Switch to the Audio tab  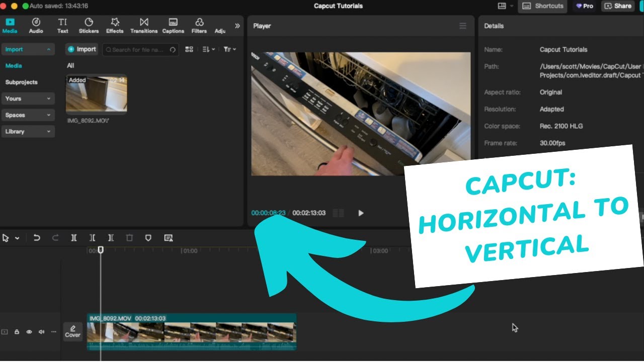[36, 25]
